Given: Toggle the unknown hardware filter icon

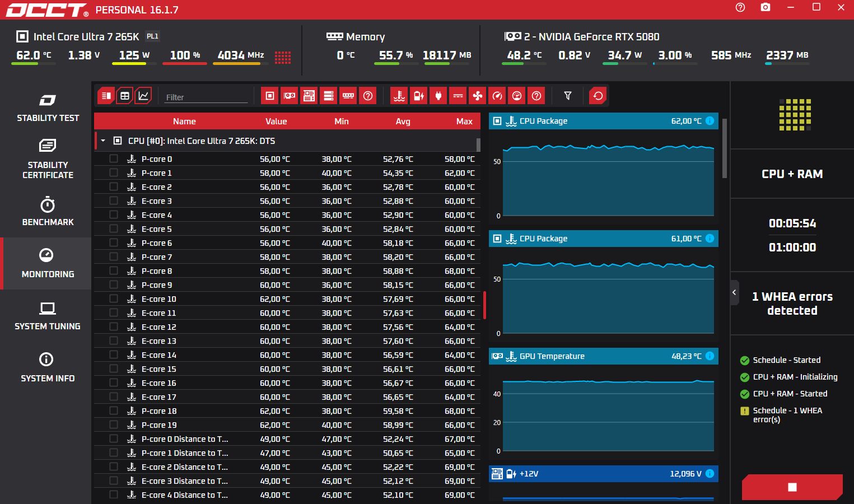Looking at the screenshot, I should click(368, 96).
